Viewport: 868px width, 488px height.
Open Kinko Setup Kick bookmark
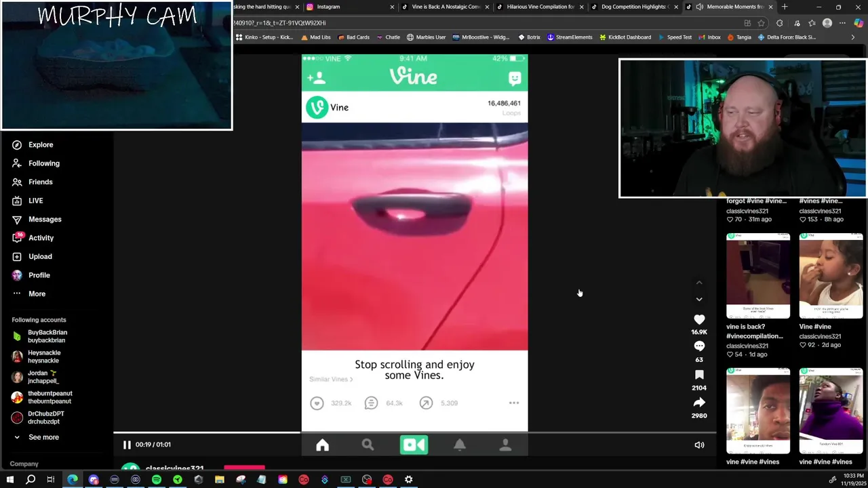click(x=264, y=37)
